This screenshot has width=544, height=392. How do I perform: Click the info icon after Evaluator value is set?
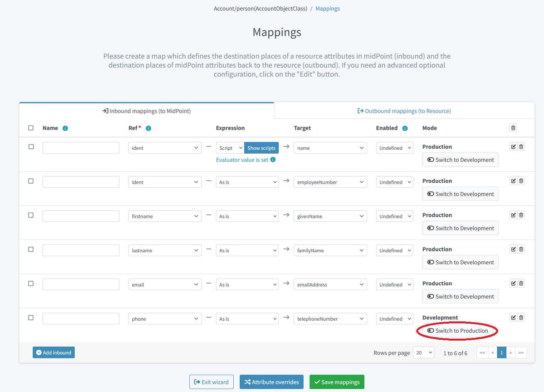[273, 160]
